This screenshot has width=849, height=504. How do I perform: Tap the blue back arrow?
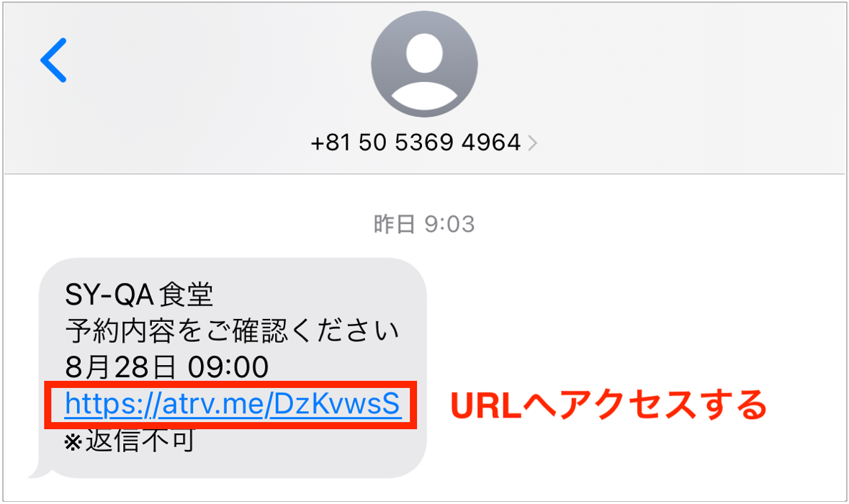[53, 60]
